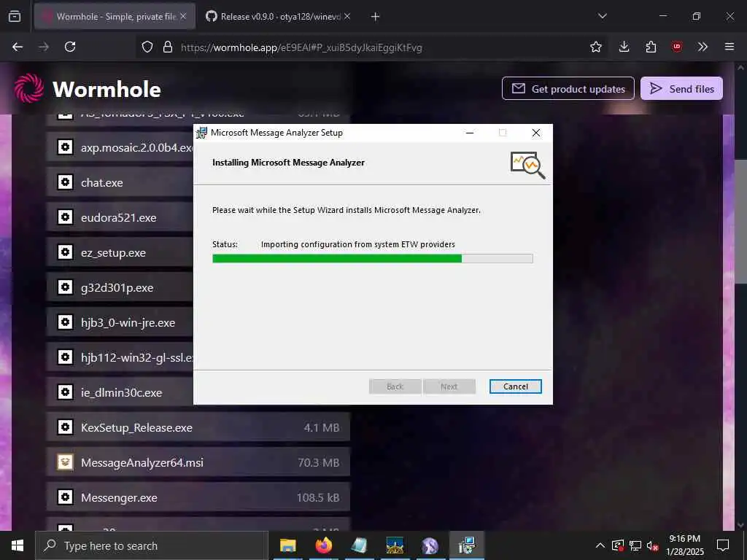Show more tools with the double-chevron icon
This screenshot has width=747, height=560.
point(703,47)
